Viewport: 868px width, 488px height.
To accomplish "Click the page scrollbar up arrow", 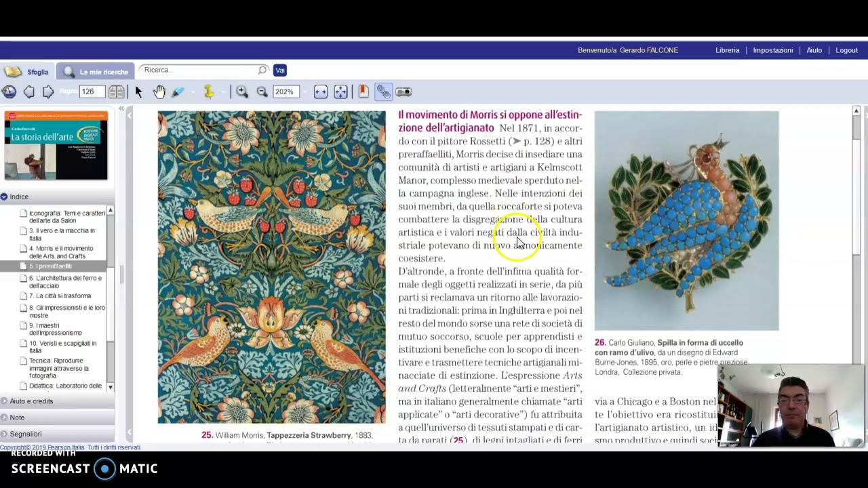I will pyautogui.click(x=856, y=110).
